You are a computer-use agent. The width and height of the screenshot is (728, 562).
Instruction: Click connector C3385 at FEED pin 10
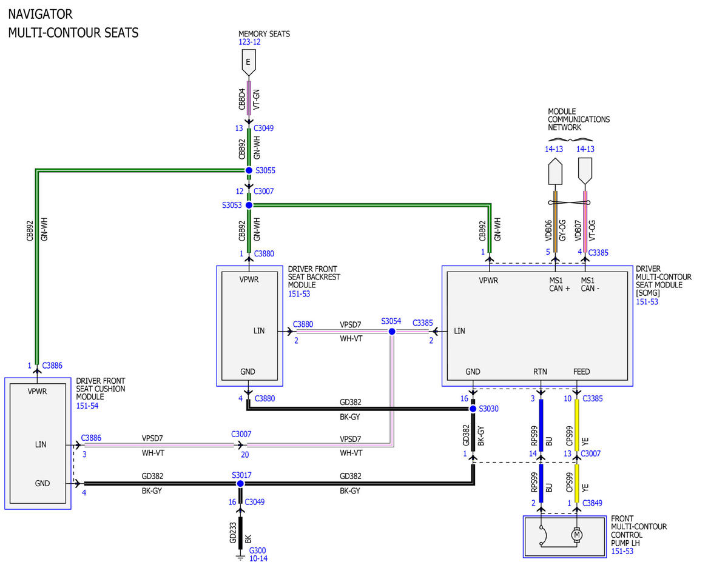tap(593, 399)
